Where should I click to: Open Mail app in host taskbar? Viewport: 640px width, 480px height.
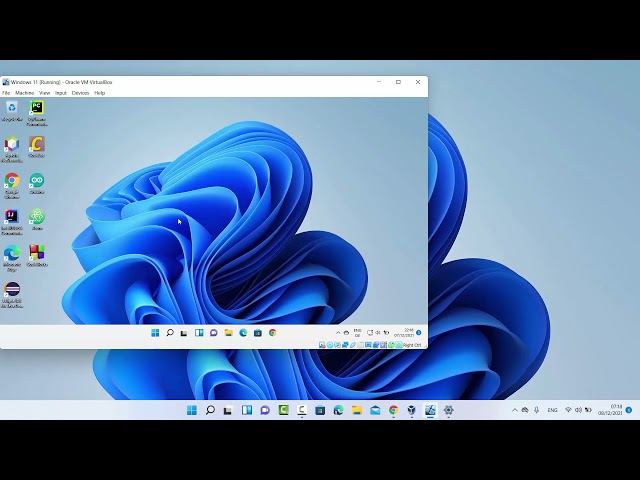[375, 410]
